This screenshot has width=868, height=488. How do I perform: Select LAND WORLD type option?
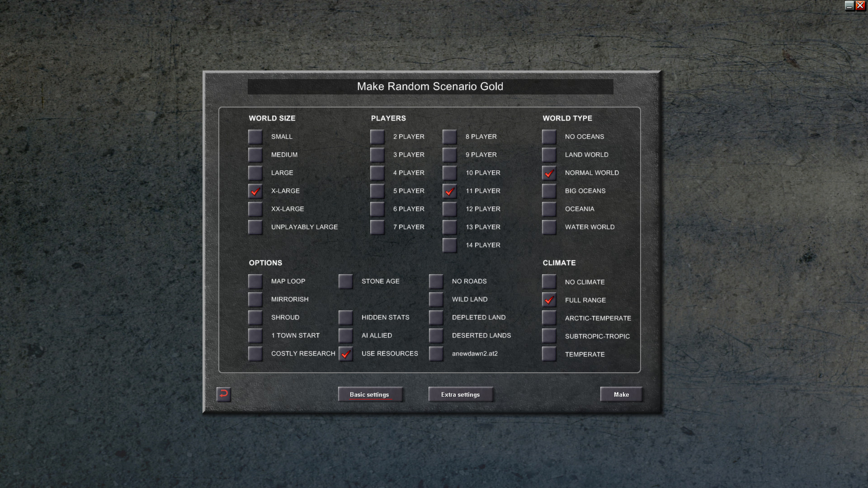click(x=548, y=155)
